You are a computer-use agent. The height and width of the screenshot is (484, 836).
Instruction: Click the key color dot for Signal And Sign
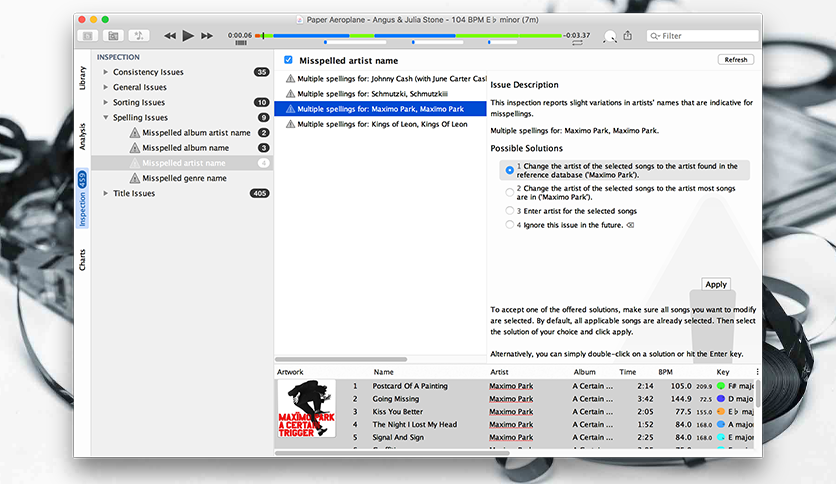click(x=721, y=437)
